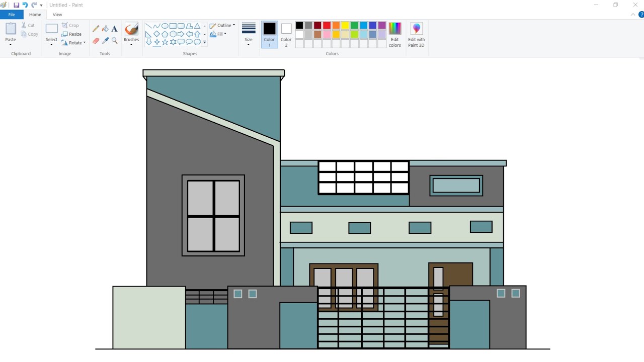Pick the brown color swatch

point(317,34)
